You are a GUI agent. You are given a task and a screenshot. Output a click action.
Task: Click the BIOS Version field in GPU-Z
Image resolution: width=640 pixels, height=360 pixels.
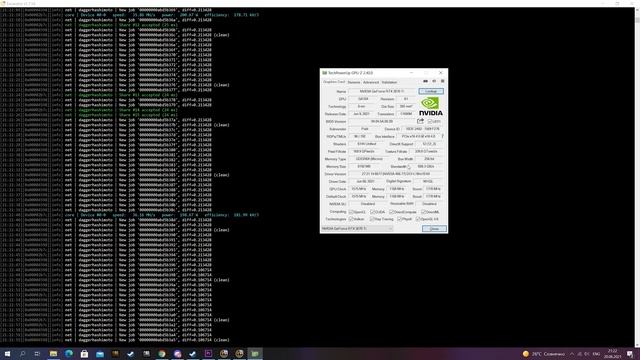382,121
